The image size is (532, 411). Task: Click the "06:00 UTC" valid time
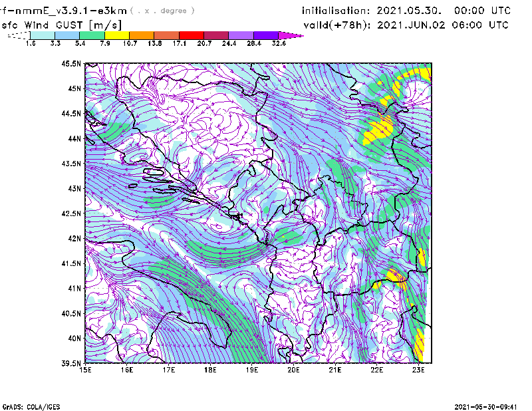coord(480,25)
